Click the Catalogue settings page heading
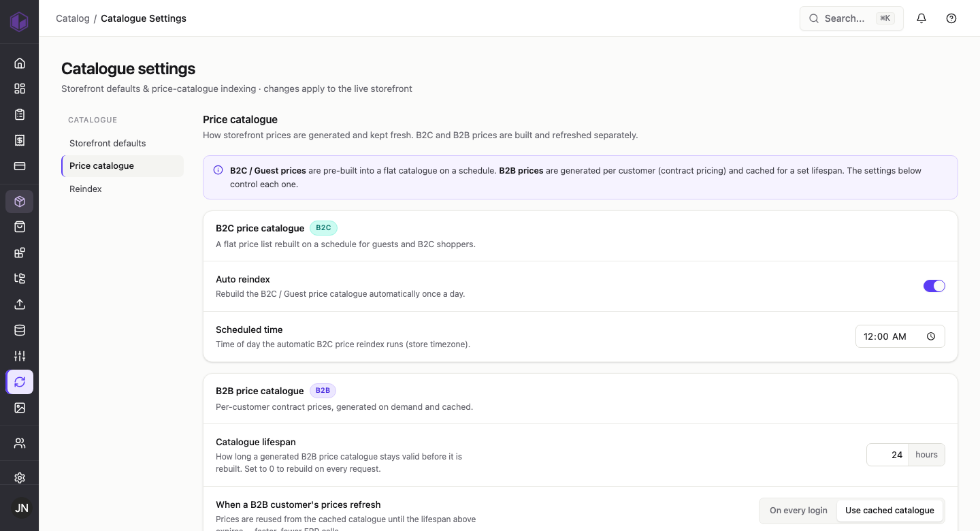The width and height of the screenshot is (980, 531). pyautogui.click(x=128, y=69)
